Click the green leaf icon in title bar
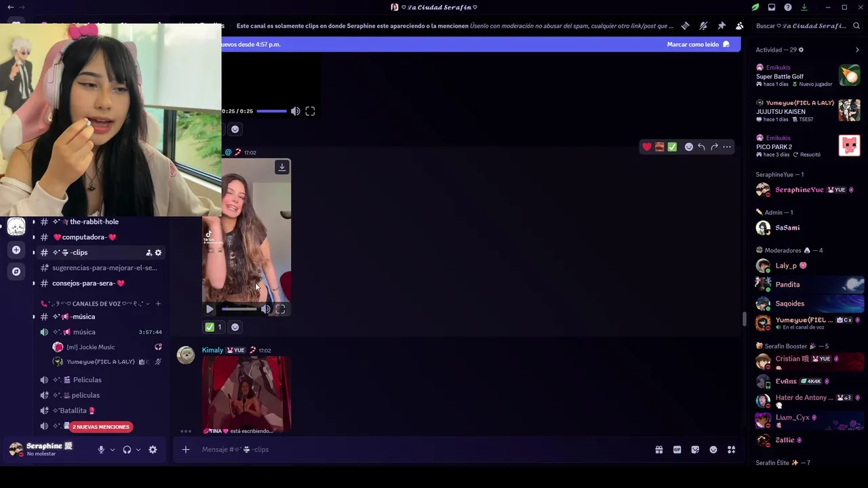 coord(755,7)
